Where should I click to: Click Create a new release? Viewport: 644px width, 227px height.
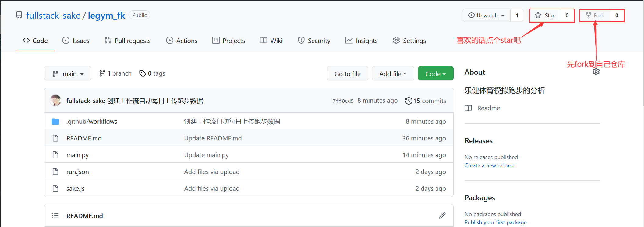(490, 165)
